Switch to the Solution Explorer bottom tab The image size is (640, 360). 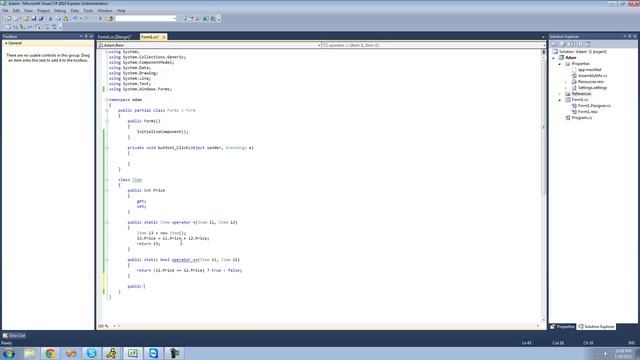tap(596, 327)
